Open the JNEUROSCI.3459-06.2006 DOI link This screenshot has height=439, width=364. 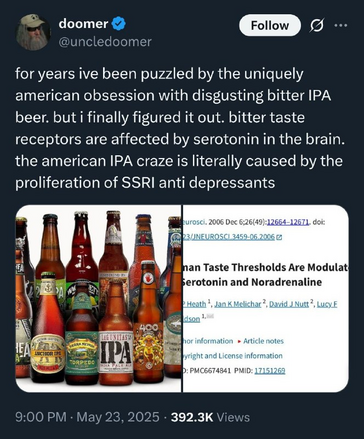[229, 237]
